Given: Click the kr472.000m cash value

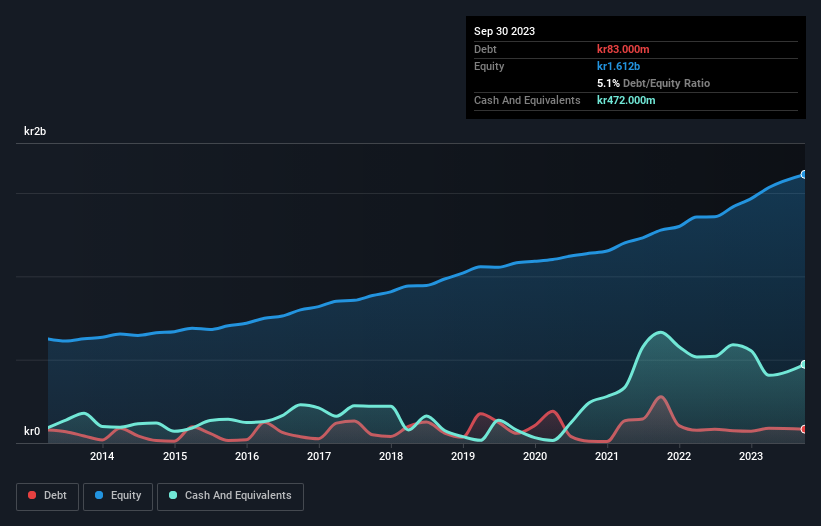Looking at the screenshot, I should coord(627,100).
